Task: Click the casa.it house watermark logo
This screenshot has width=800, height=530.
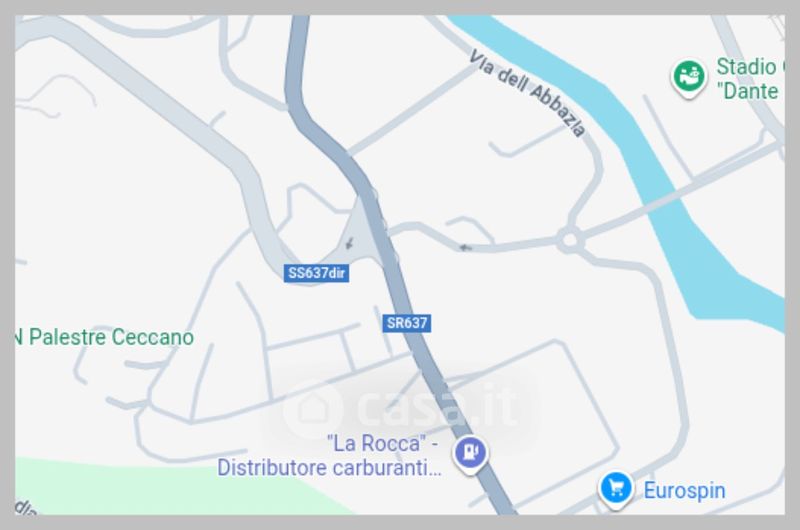Action: coord(313,409)
